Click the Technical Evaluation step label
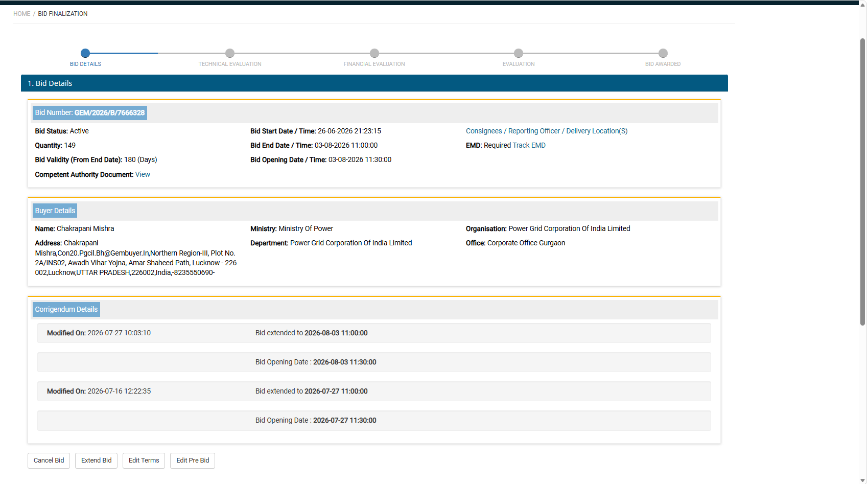The image size is (868, 484). (x=230, y=64)
